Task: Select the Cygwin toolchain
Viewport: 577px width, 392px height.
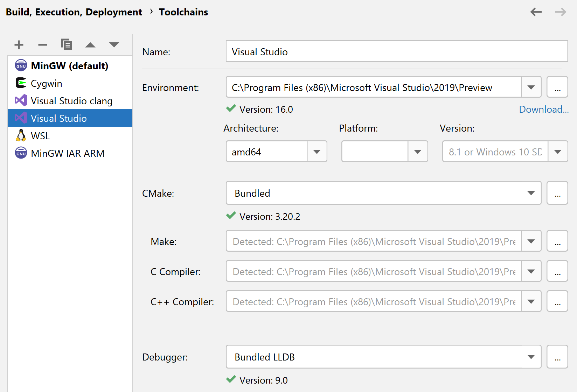Action: (46, 83)
